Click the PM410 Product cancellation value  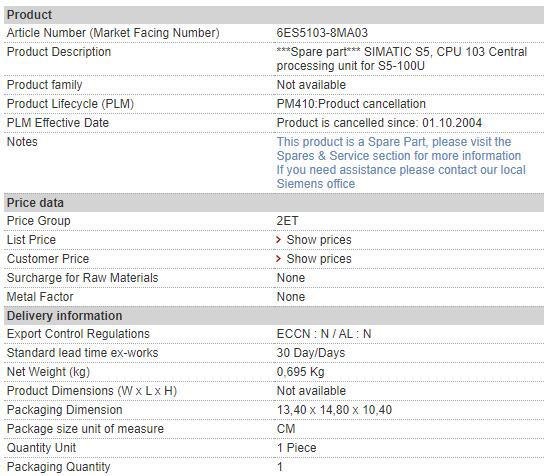(351, 104)
